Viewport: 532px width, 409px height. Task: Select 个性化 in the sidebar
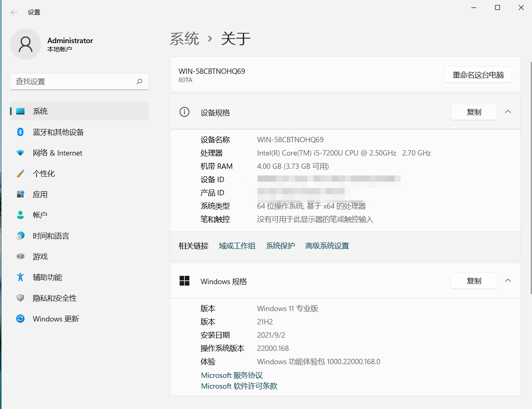pyautogui.click(x=79, y=173)
